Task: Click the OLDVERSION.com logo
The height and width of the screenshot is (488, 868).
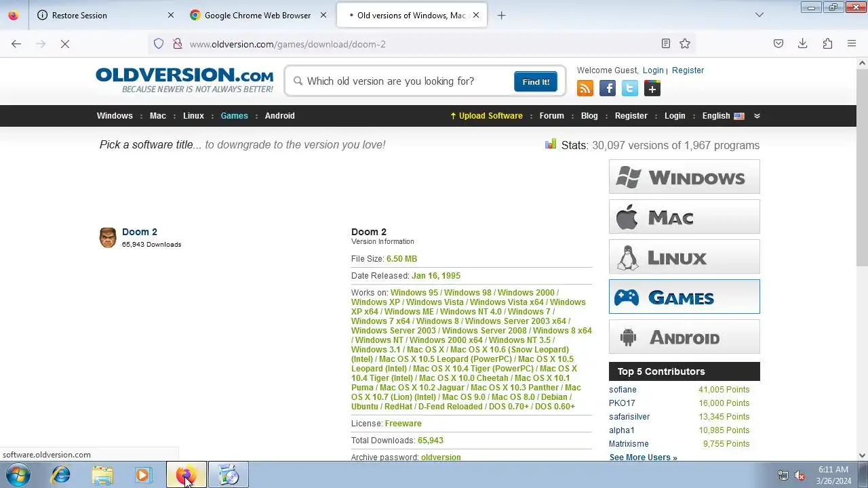Action: (184, 80)
